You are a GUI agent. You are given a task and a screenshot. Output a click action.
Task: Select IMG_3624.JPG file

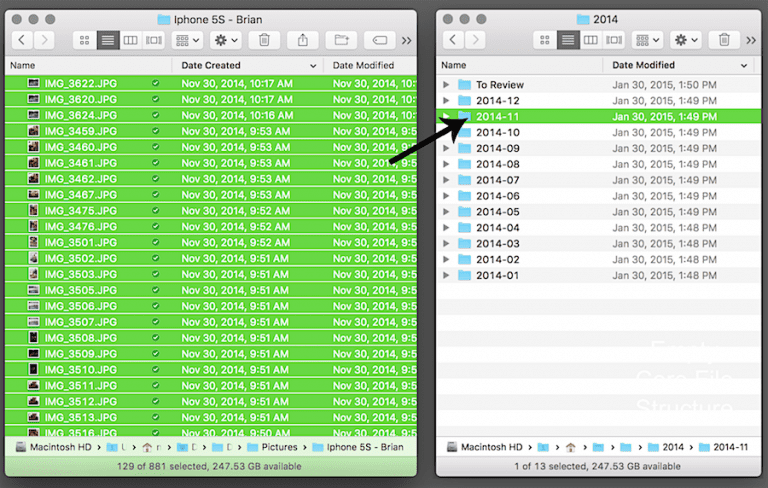tap(211, 115)
